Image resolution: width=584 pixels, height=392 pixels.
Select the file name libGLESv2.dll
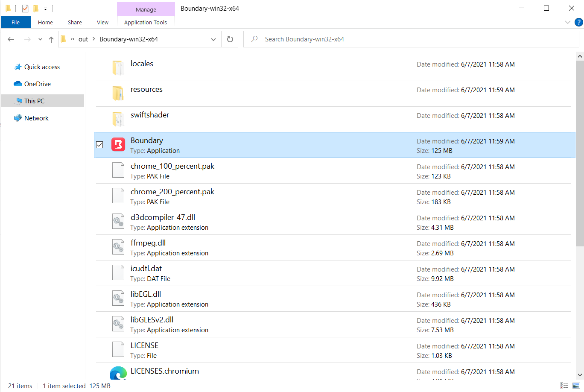(152, 320)
